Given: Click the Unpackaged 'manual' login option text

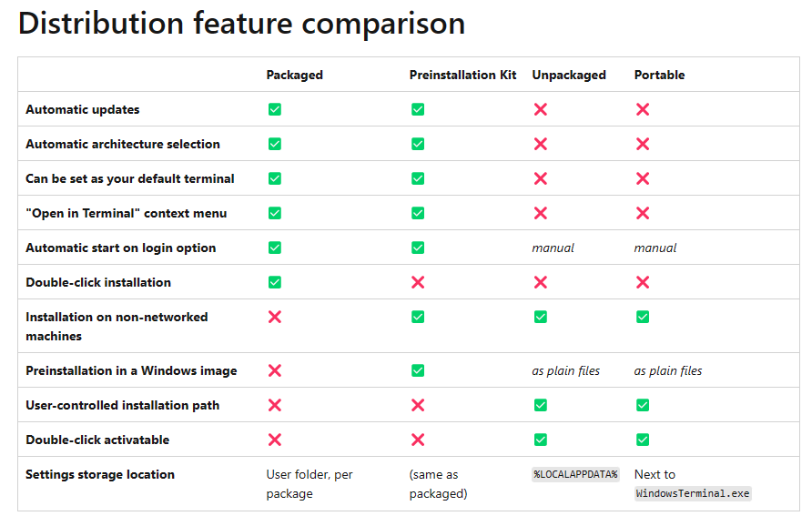Looking at the screenshot, I should (x=553, y=248).
